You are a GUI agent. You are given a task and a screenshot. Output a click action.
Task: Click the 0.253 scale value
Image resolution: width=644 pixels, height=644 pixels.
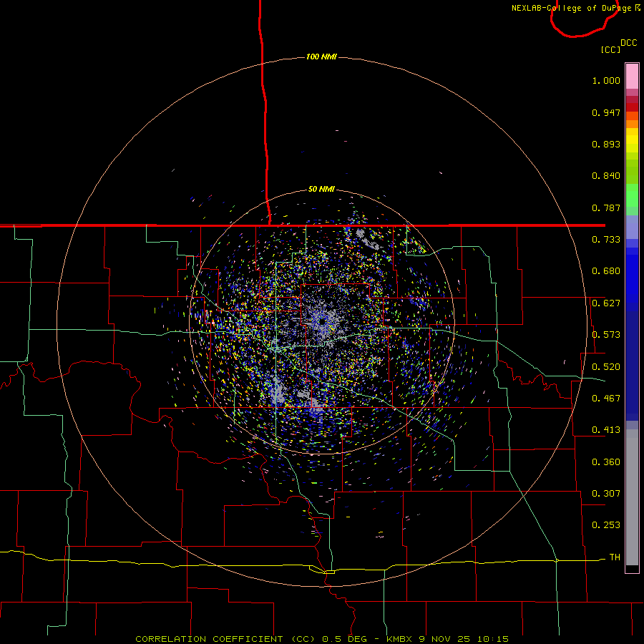[x=606, y=525]
